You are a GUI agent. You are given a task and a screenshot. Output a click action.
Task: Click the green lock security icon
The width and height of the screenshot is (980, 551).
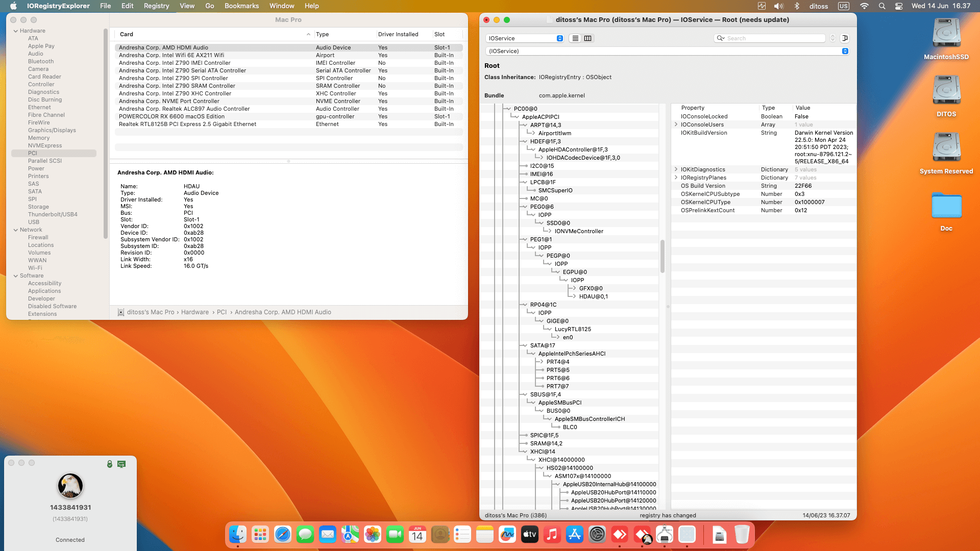pos(109,464)
